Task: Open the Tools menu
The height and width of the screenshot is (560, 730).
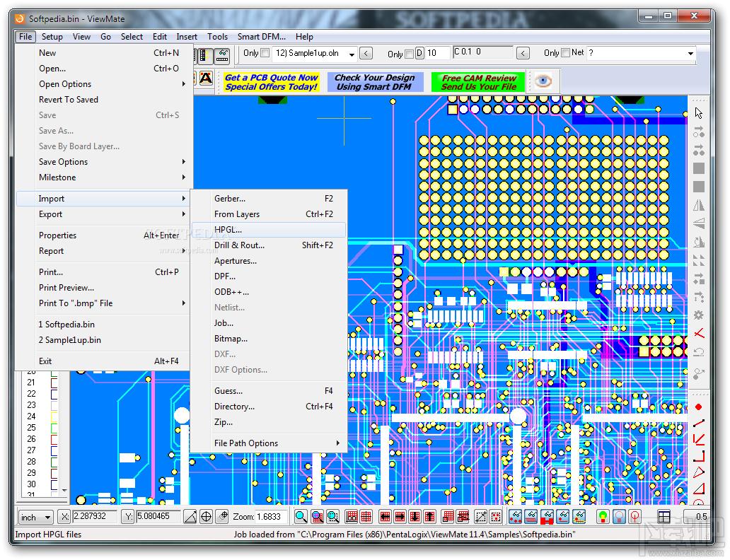Action: [217, 37]
